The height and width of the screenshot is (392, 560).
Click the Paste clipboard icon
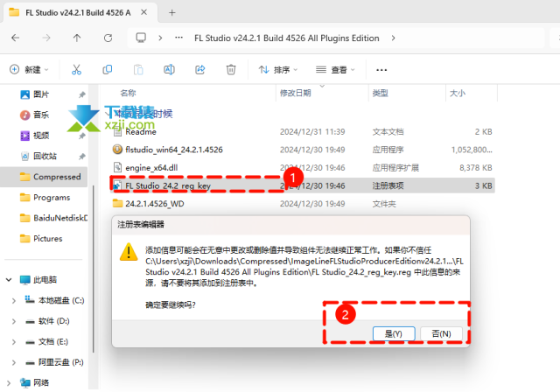[x=138, y=70]
